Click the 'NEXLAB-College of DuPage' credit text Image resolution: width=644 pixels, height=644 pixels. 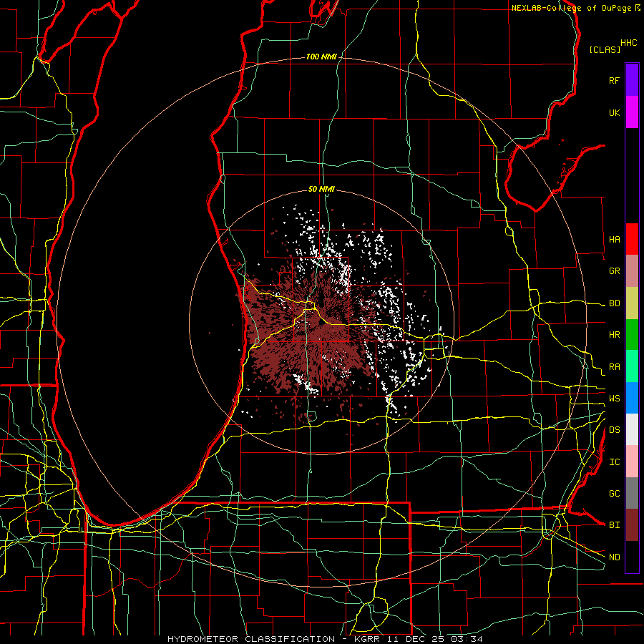click(571, 8)
